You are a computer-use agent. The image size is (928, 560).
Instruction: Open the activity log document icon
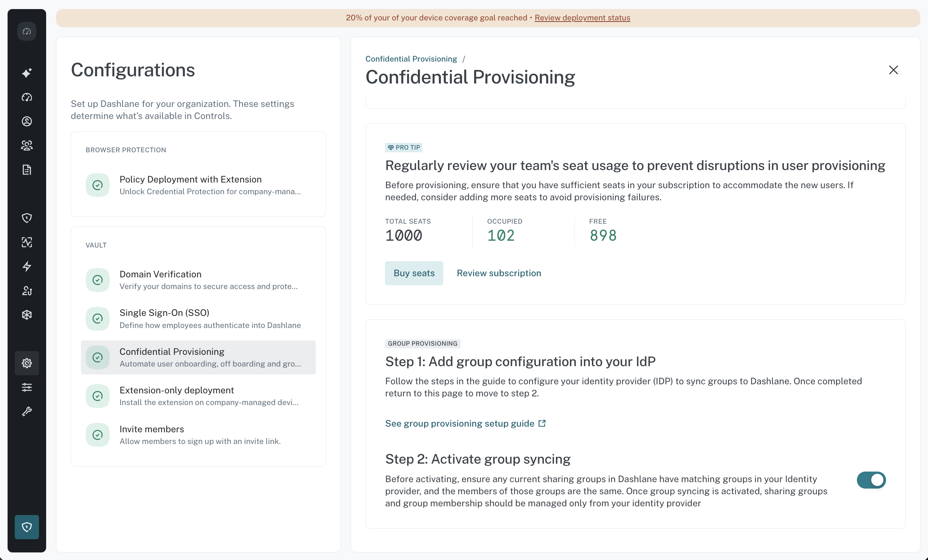coord(26,170)
